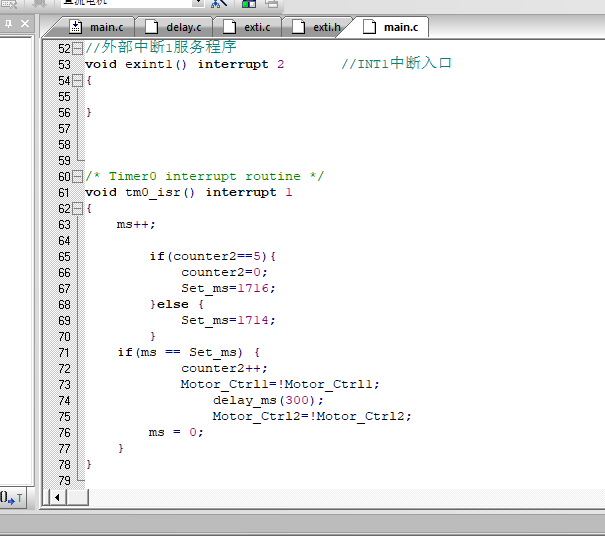This screenshot has height=537, width=605.
Task: Click the 'delay_ms(300);' call
Action: coord(268,401)
